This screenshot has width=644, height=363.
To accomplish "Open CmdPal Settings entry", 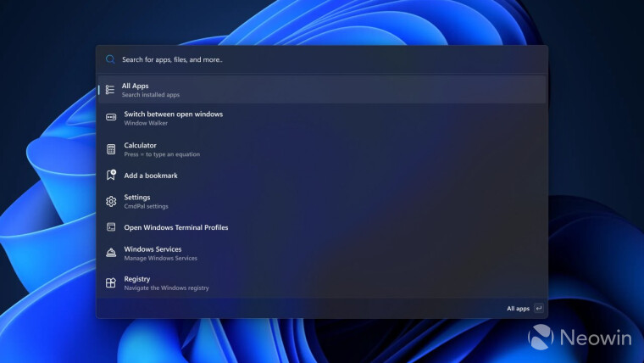I will click(322, 202).
